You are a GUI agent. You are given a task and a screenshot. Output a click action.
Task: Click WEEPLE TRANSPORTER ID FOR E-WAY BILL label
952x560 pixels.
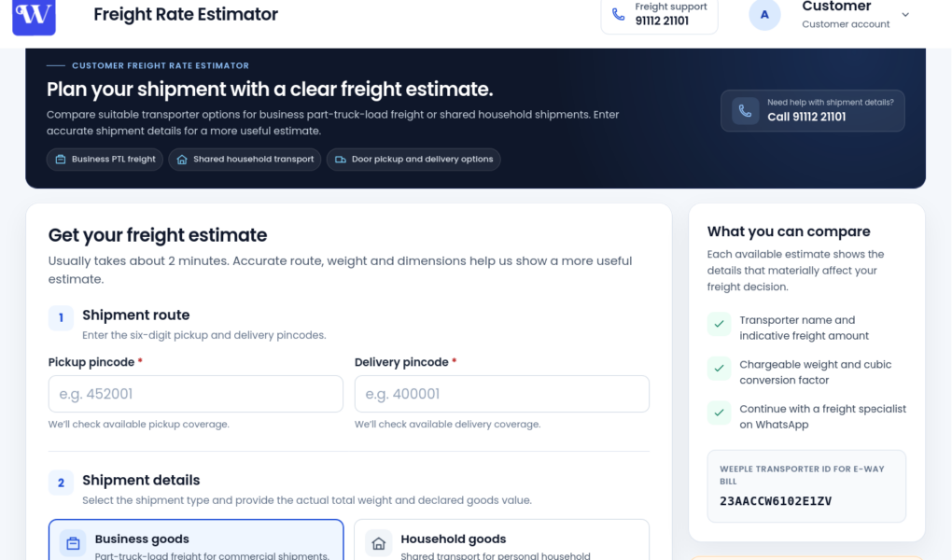pos(802,475)
